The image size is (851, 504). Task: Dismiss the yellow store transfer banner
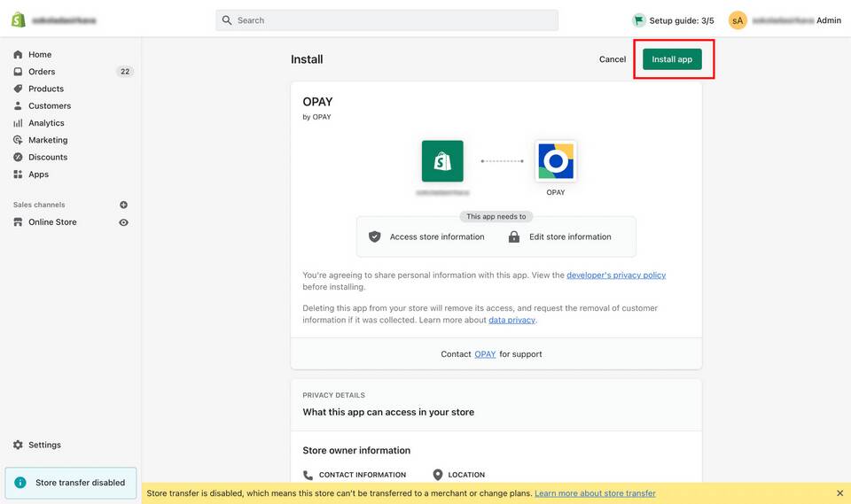tap(839, 493)
